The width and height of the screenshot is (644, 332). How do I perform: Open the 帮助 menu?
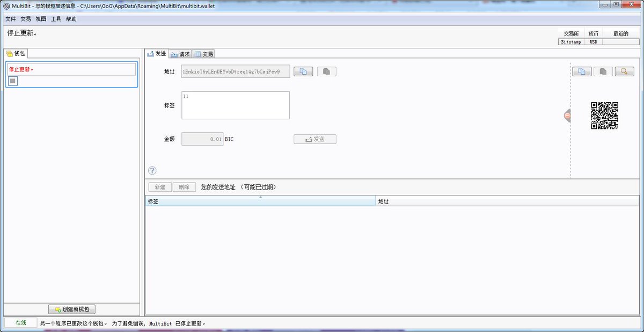(71, 19)
